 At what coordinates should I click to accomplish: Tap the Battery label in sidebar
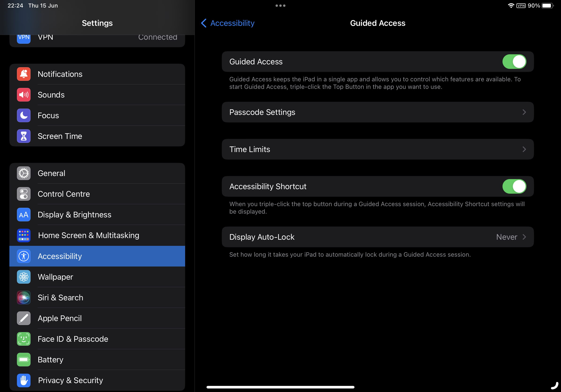pyautogui.click(x=50, y=360)
